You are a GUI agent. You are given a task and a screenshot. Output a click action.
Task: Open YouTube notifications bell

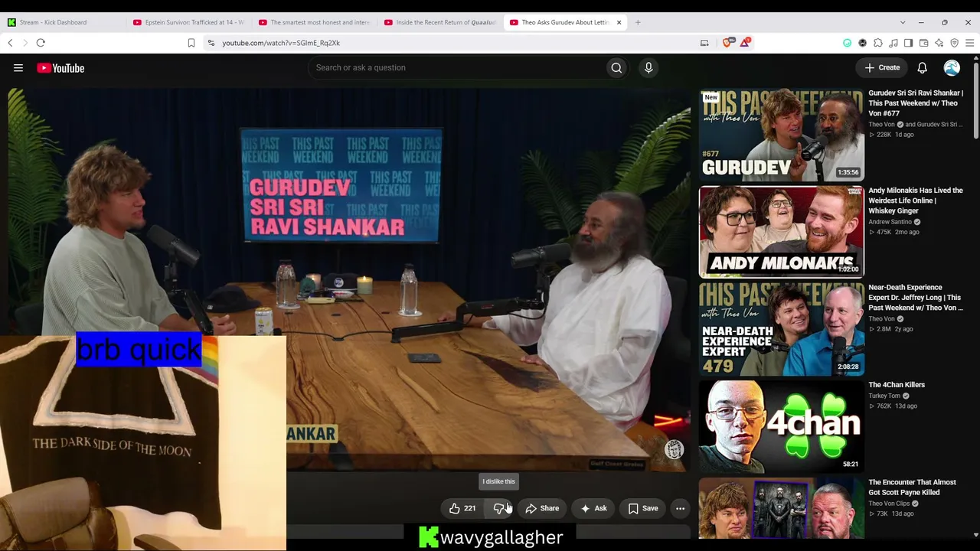click(x=923, y=68)
